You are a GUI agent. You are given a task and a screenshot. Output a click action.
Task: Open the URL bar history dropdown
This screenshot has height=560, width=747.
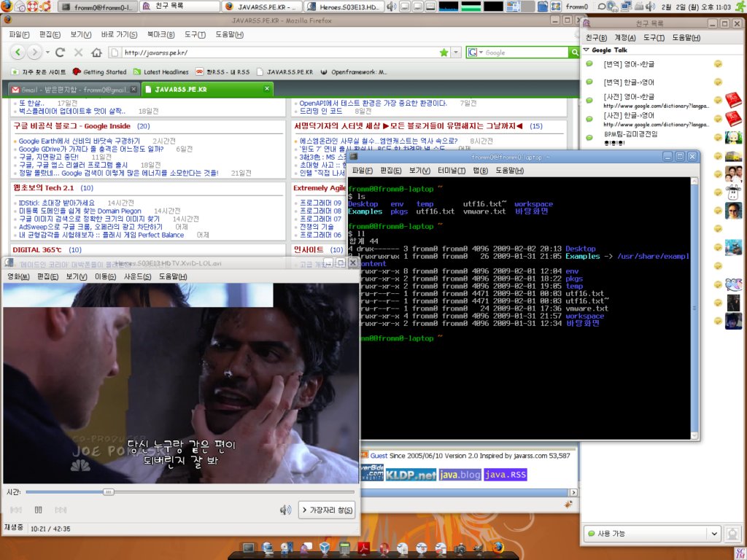pos(456,52)
